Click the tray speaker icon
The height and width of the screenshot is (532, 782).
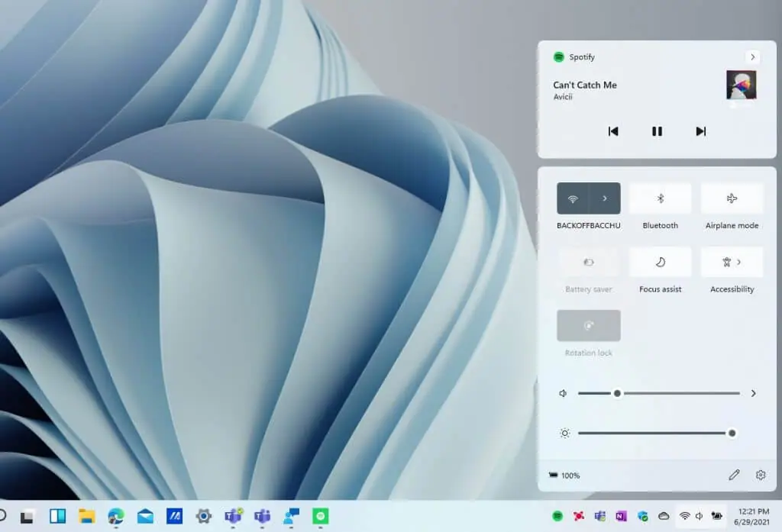coord(700,516)
